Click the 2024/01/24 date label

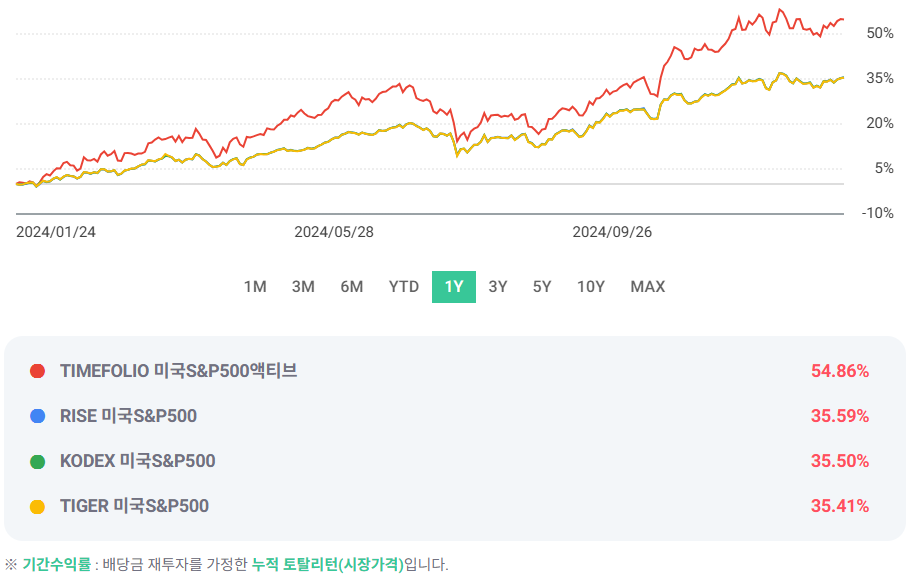pyautogui.click(x=56, y=232)
